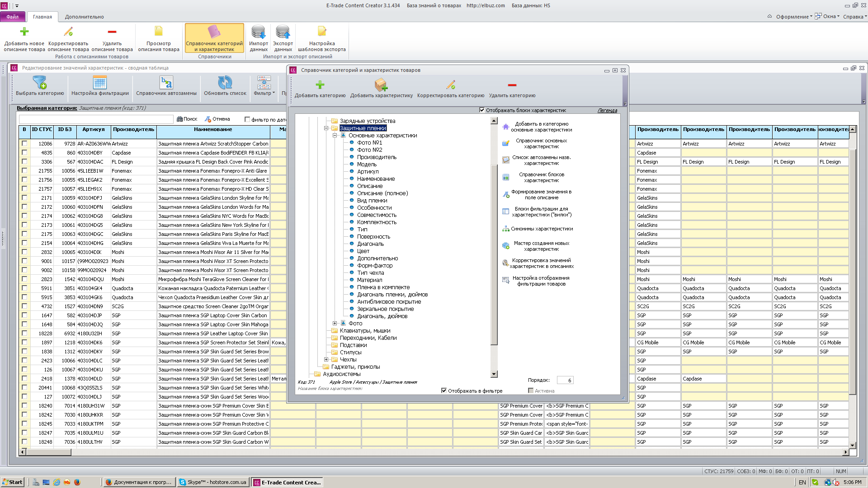868x488 pixels.
Task: Open the Справка dropdown menu
Action: [855, 17]
